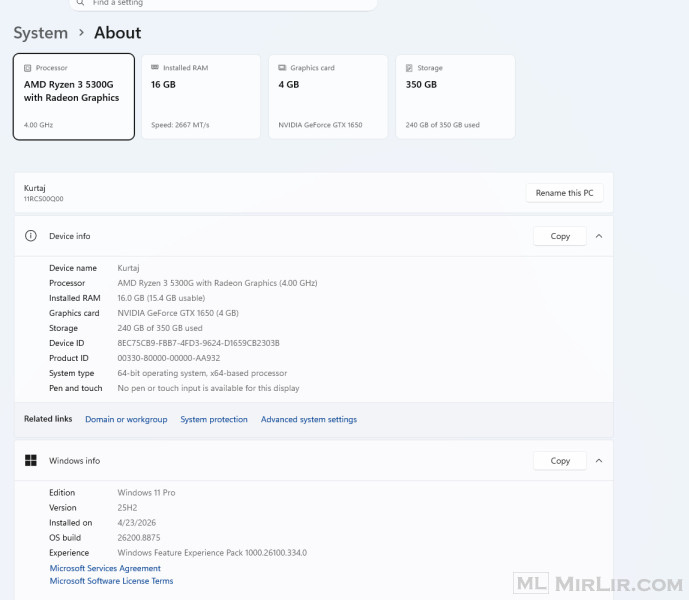
Task: Open Domain or workgroup link
Action: pyautogui.click(x=126, y=419)
